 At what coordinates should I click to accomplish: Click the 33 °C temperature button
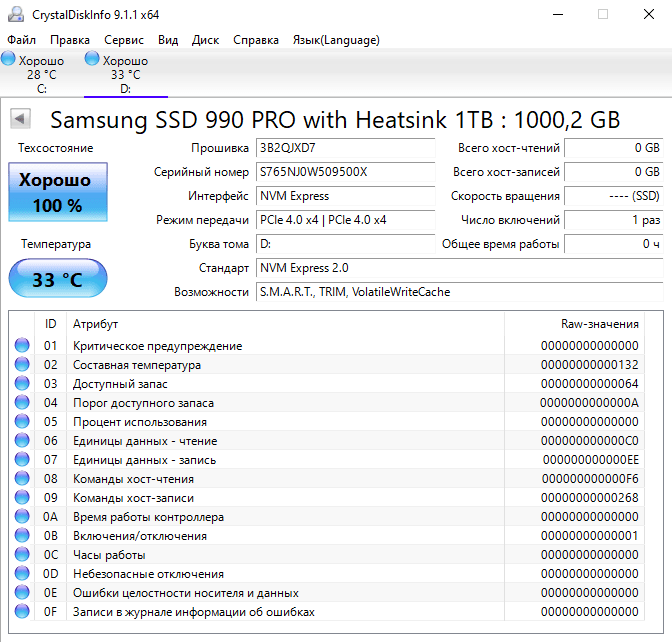coord(58,279)
